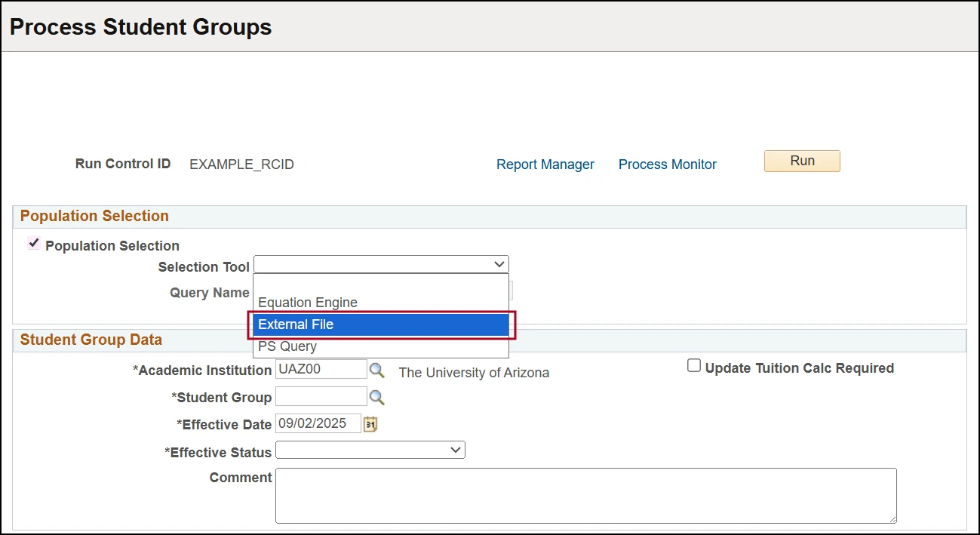Screen dimensions: 980x535
Task: Open the Effective Date calendar picker
Action: pyautogui.click(x=370, y=424)
